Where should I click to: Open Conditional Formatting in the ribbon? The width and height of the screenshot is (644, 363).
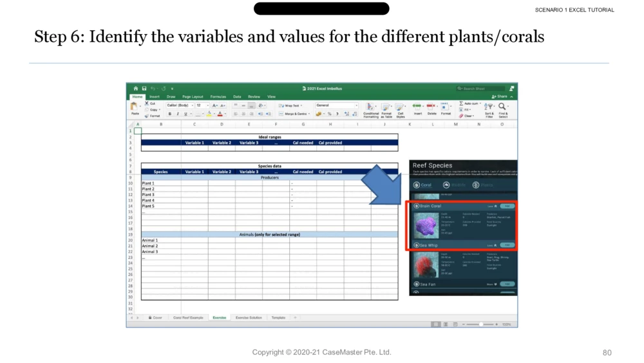click(371, 109)
